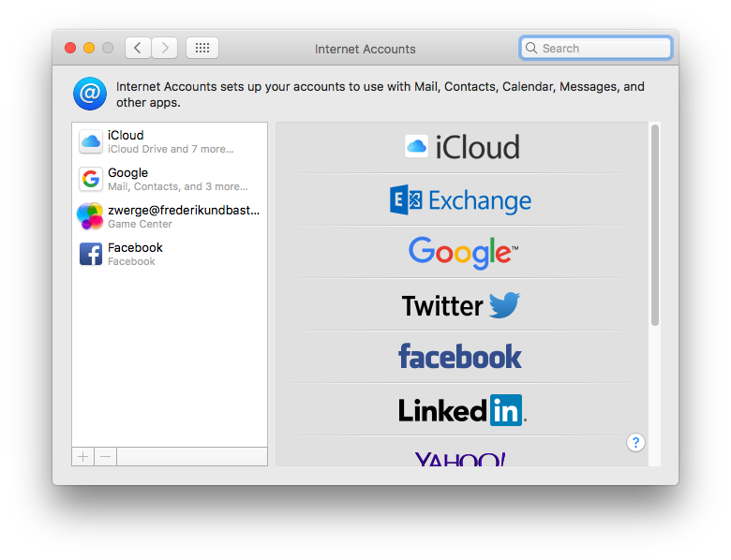Open help with the question mark button
The width and height of the screenshot is (731, 560).
[x=635, y=443]
